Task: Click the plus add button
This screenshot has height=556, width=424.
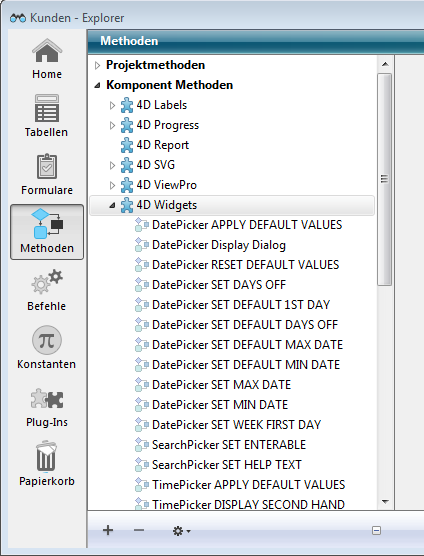Action: coord(108,530)
